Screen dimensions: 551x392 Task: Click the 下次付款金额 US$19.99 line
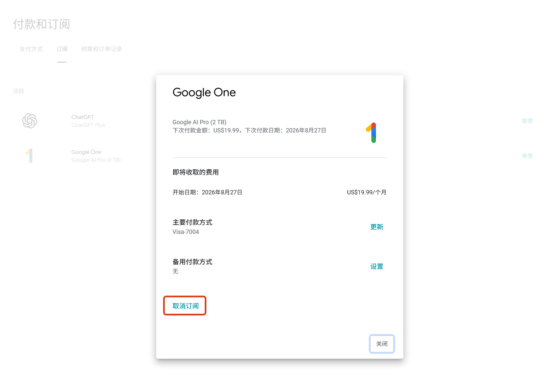(249, 130)
